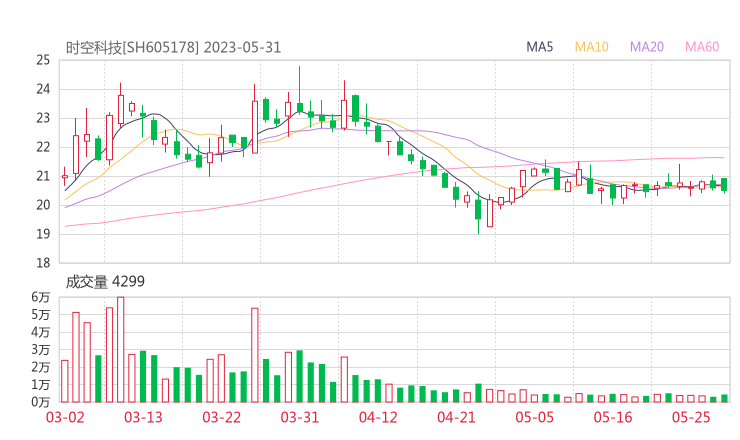Click the 05-25 date axis label

click(691, 417)
